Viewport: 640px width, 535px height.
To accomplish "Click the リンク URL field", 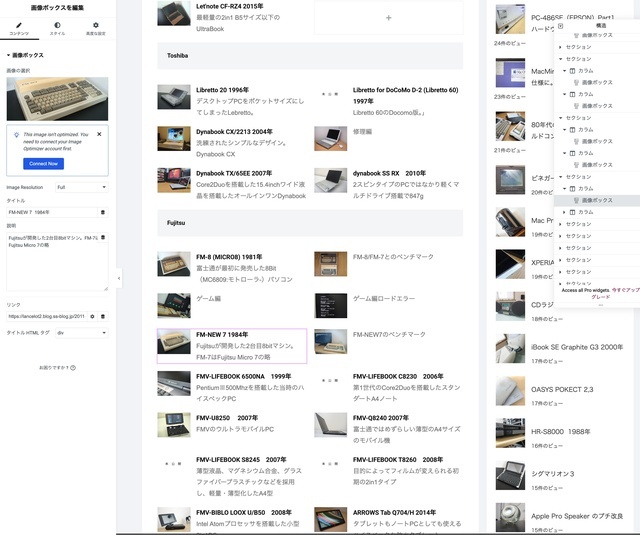I will [46, 316].
